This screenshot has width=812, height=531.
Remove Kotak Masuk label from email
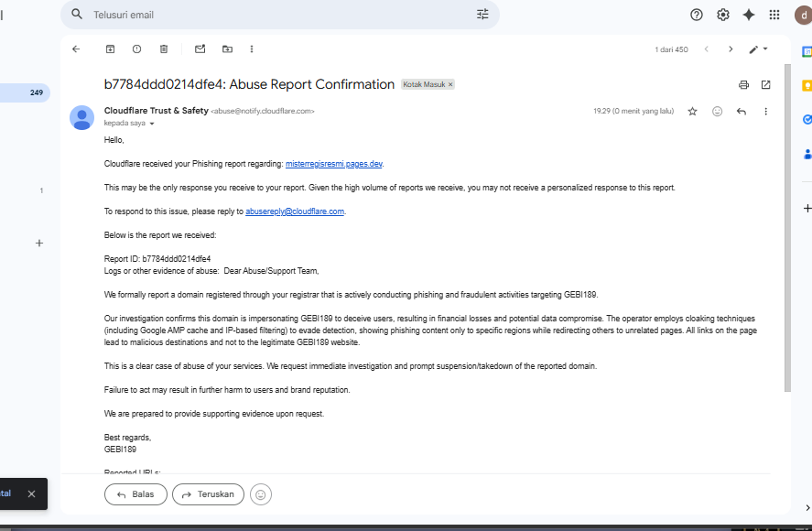click(x=450, y=84)
